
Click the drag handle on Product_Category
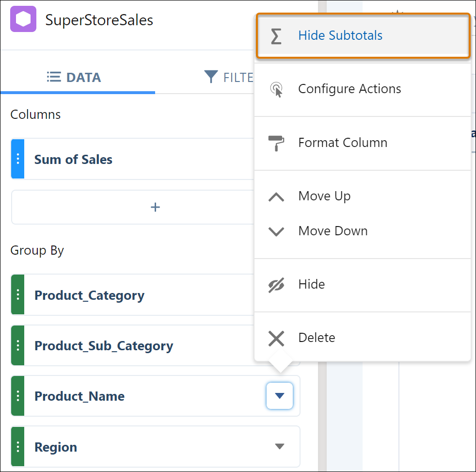17,295
